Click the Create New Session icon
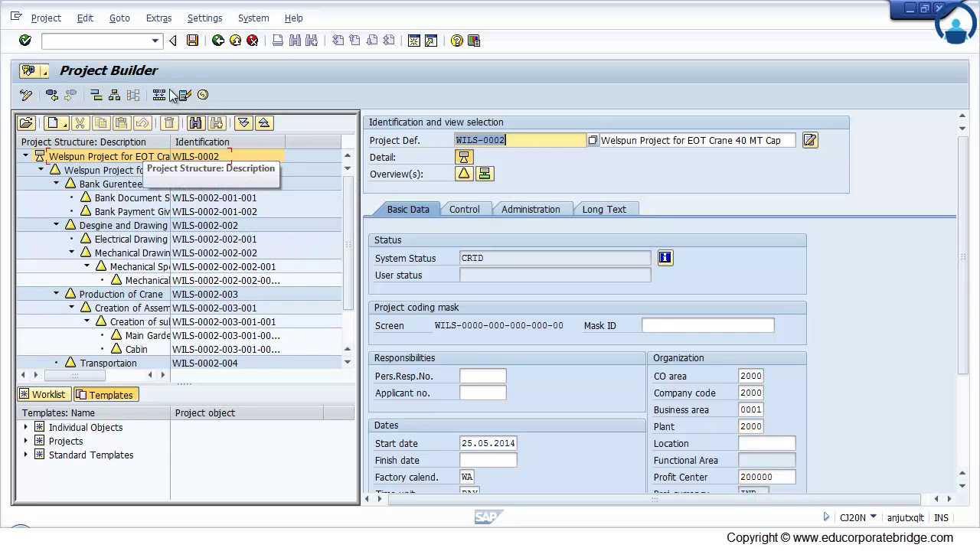Image resolution: width=980 pixels, height=551 pixels. pyautogui.click(x=414, y=41)
